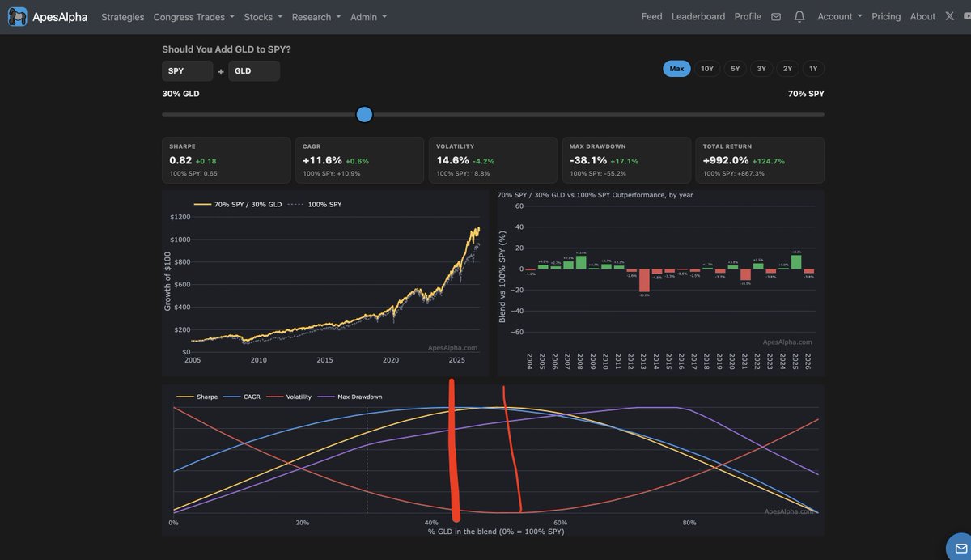Click the Volatility stat card

(493, 160)
